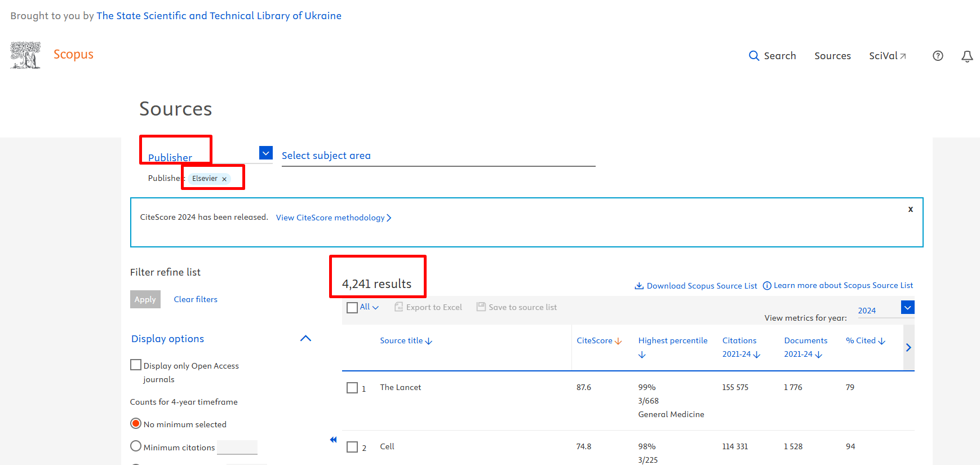Open SciVal from the top navigation

click(887, 56)
